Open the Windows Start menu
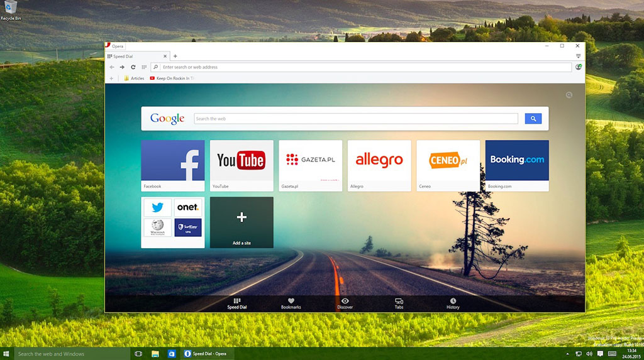Image resolution: width=644 pixels, height=360 pixels. (6, 354)
